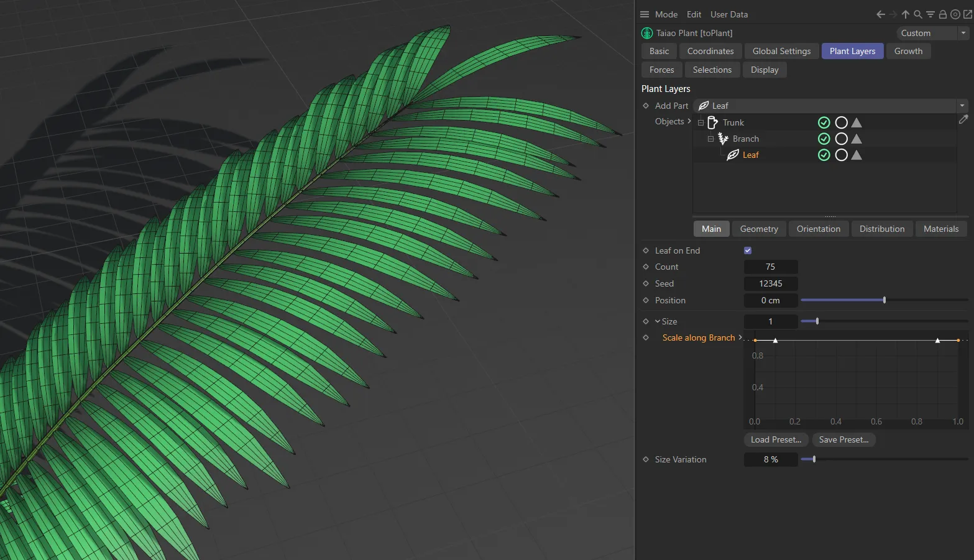
Task: Toggle the circle visibility dot for Trunk
Action: click(x=841, y=122)
